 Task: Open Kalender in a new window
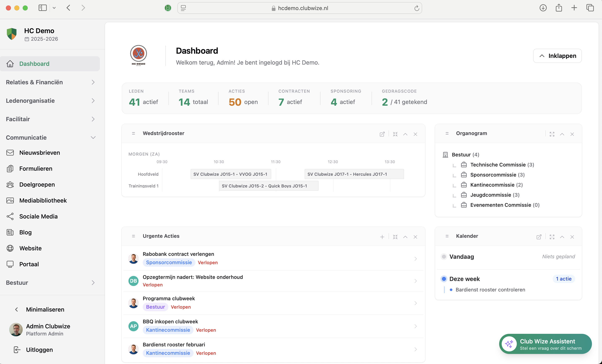coord(539,237)
